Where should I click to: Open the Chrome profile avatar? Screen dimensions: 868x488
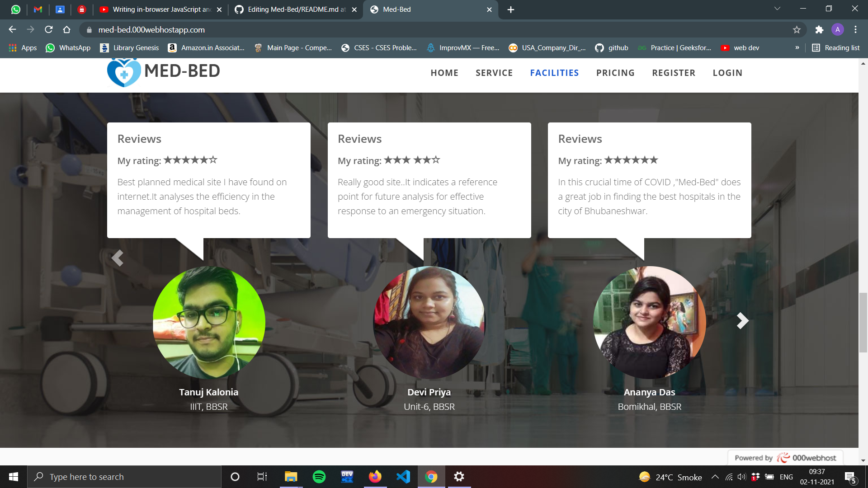click(838, 30)
